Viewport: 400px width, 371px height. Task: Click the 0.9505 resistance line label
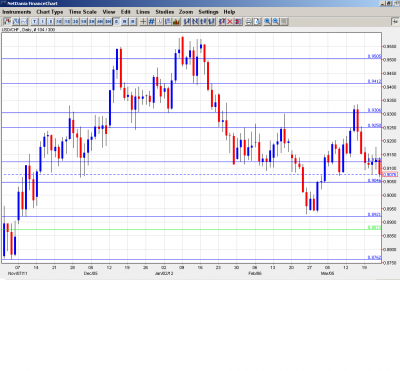coord(374,56)
